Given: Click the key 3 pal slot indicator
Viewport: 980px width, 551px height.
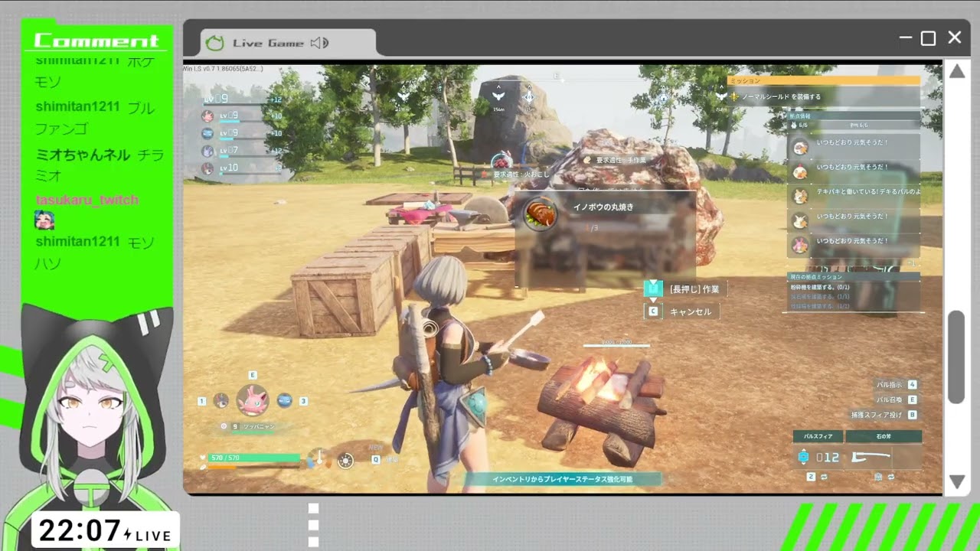Looking at the screenshot, I should pos(304,401).
